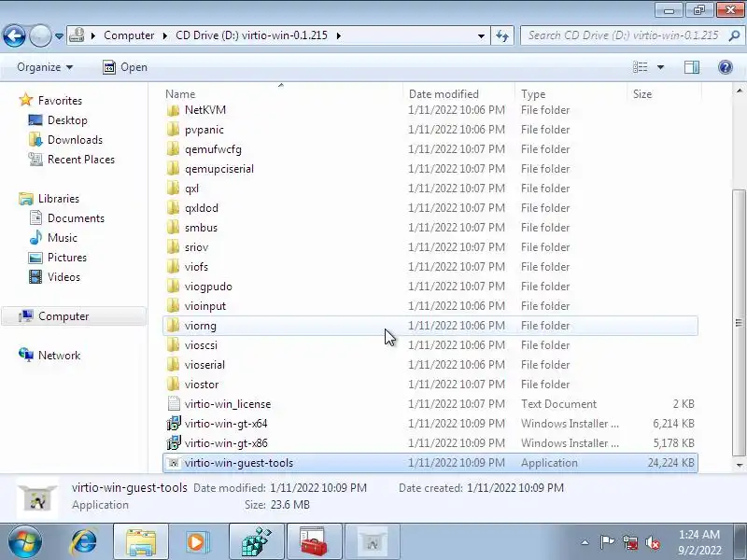Select the viogpudo folder
This screenshot has width=747, height=560.
430,287
